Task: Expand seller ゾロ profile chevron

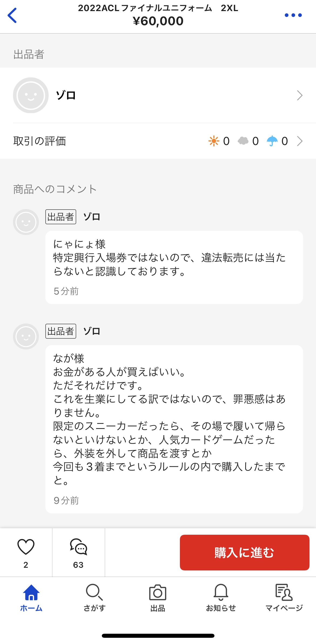Action: coord(300,95)
